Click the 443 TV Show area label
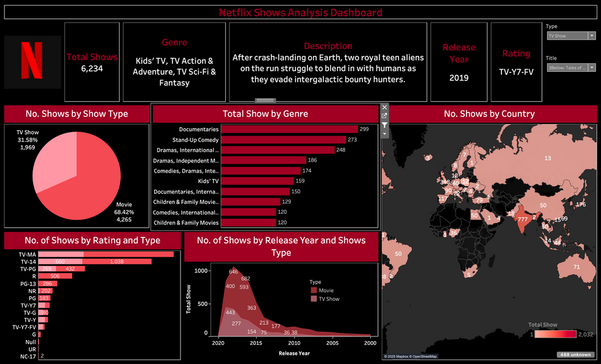Screen dimensions: 601x364 pos(230,312)
